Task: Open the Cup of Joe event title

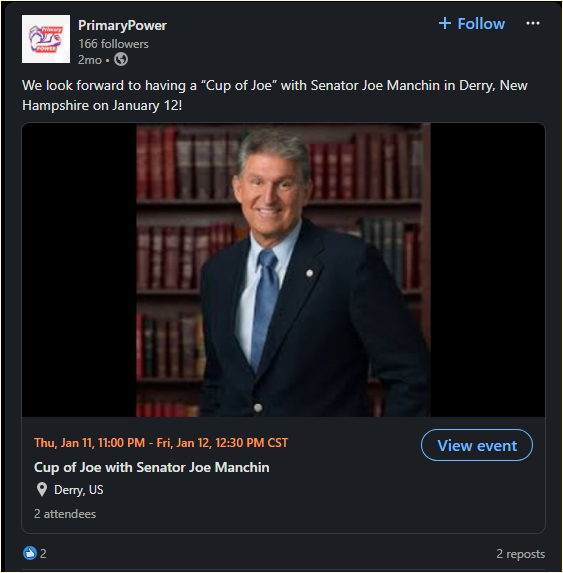Action: click(x=152, y=467)
